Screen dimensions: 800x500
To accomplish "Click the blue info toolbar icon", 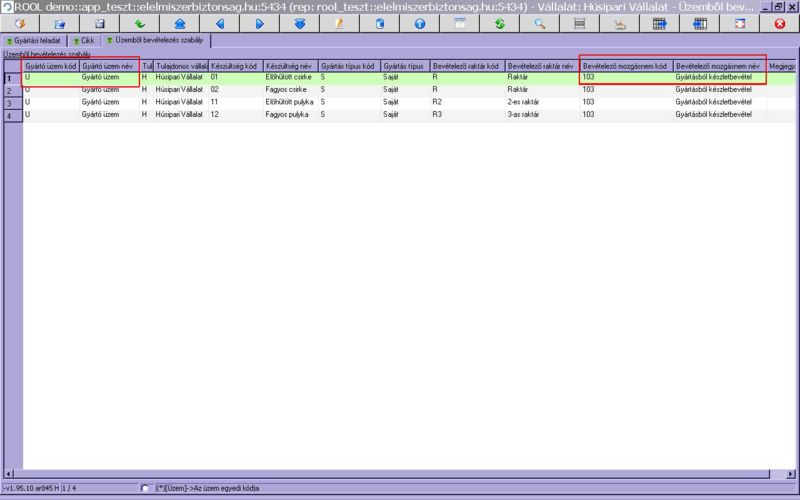I will pos(419,23).
